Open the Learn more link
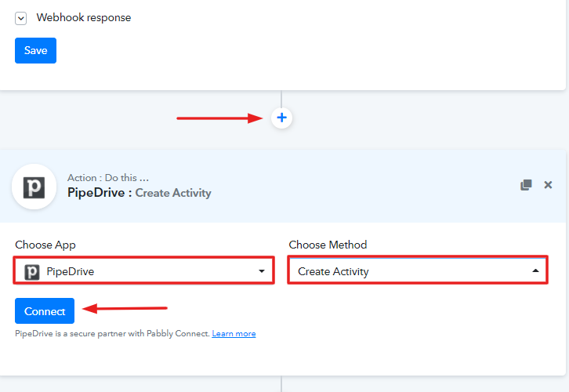569x392 pixels. [234, 333]
